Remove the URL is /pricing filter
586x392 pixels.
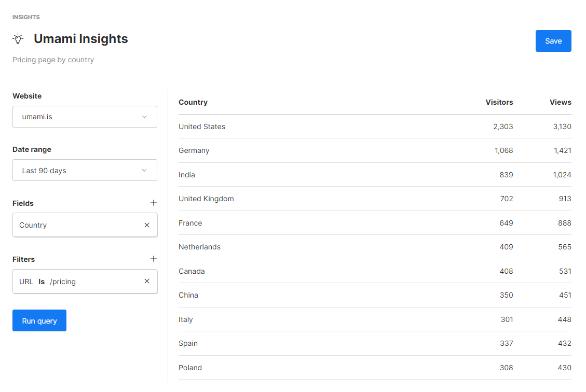(147, 281)
